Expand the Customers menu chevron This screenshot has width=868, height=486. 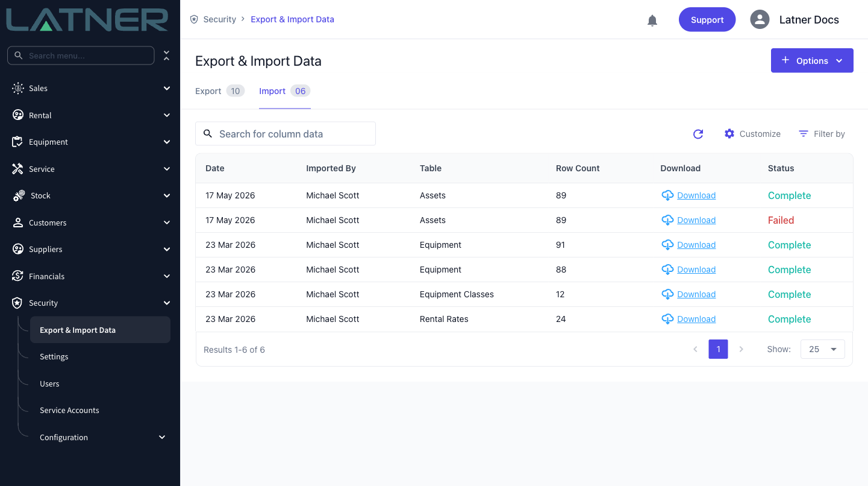[x=167, y=222]
